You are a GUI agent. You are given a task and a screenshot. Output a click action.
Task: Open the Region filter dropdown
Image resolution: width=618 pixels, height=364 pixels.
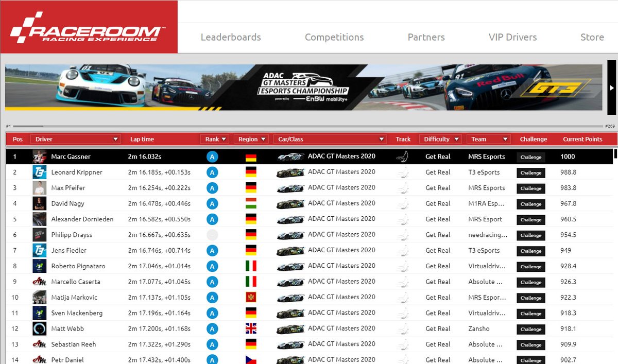(x=251, y=139)
